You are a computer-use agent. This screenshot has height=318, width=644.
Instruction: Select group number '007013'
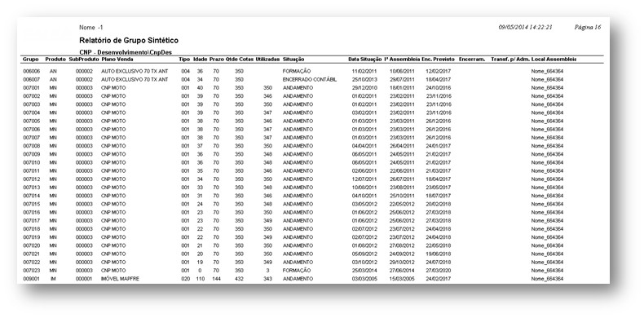coord(31,188)
